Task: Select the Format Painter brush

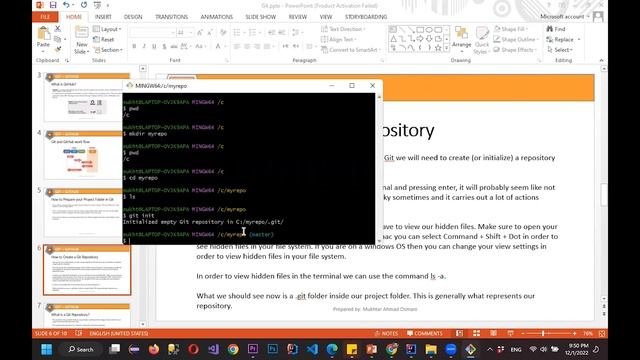Action: click(58, 49)
